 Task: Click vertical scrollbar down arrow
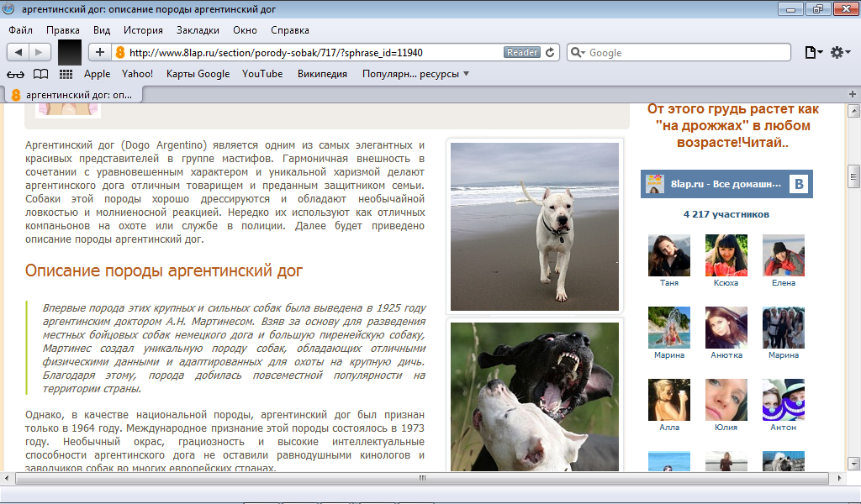pyautogui.click(x=853, y=464)
